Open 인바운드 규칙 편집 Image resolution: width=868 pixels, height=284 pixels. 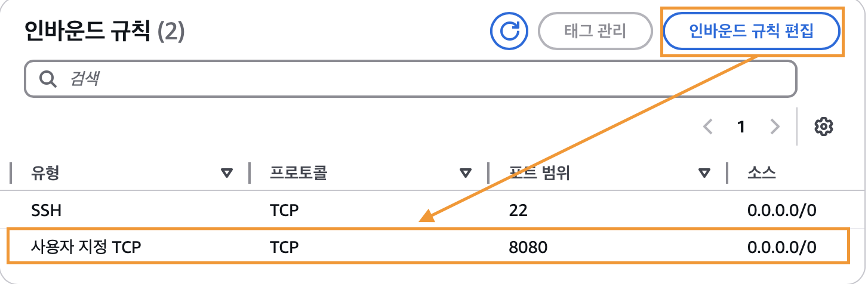752,31
